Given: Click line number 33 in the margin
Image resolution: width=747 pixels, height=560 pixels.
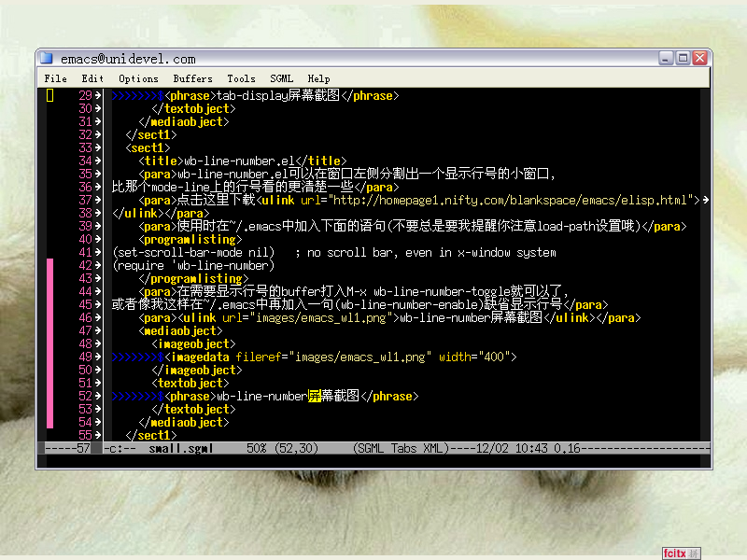Looking at the screenshot, I should coord(85,148).
